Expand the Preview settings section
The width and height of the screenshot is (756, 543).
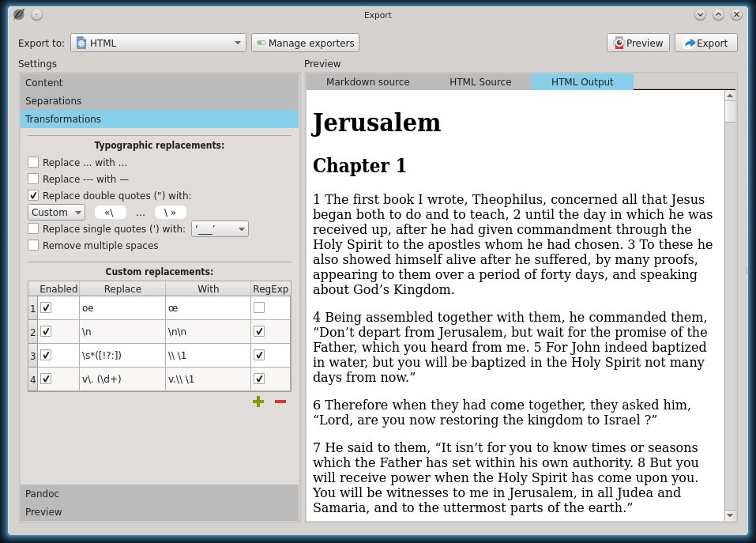pos(160,511)
